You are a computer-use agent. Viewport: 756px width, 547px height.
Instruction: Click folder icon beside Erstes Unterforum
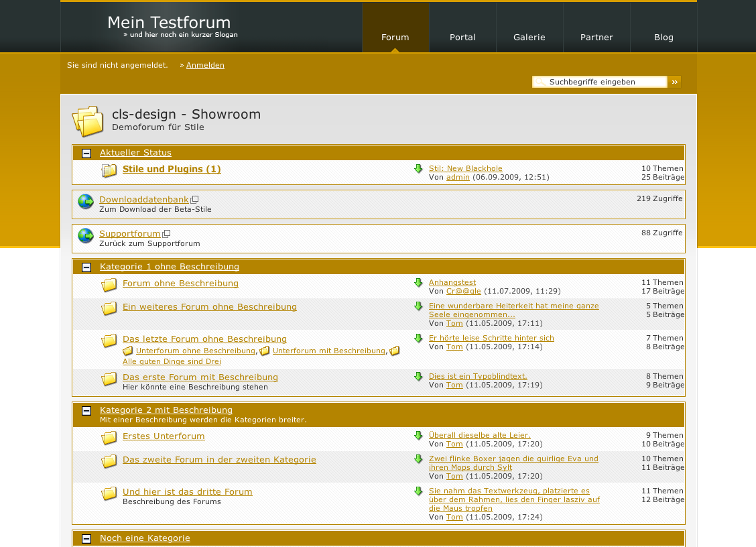[109, 438]
